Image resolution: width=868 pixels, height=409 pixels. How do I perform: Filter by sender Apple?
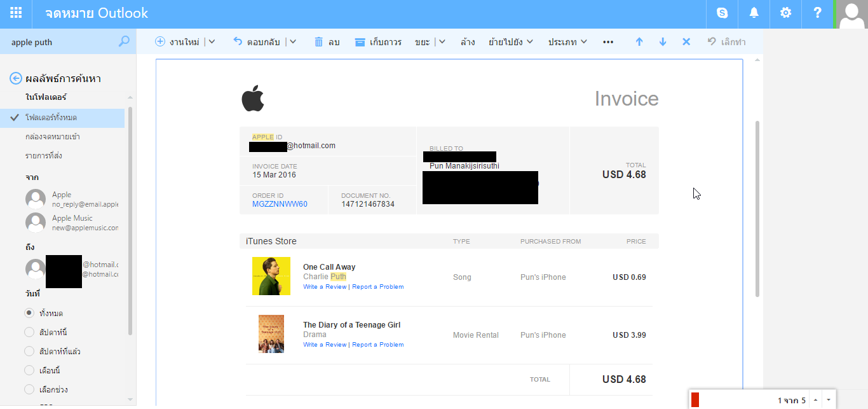[x=72, y=199]
